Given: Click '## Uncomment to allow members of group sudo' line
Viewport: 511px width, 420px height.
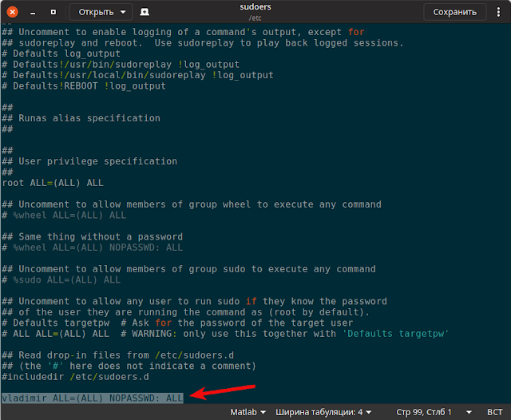Looking at the screenshot, I should tap(188, 269).
